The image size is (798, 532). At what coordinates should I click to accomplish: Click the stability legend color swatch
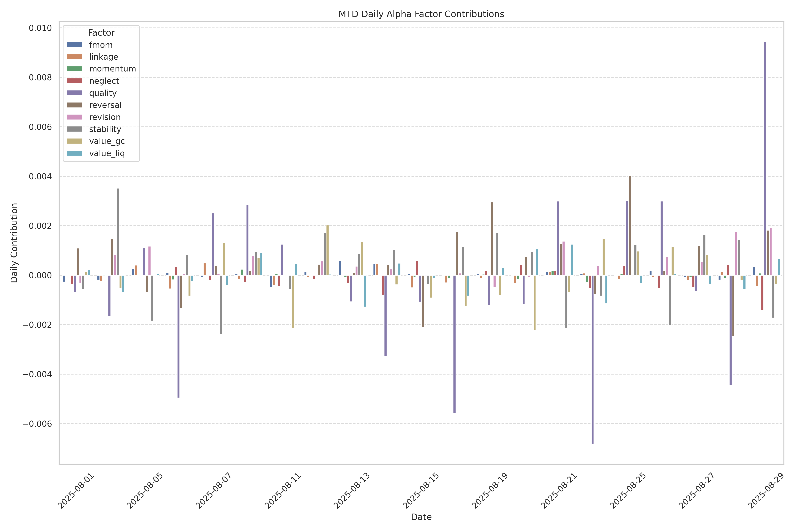click(x=74, y=129)
